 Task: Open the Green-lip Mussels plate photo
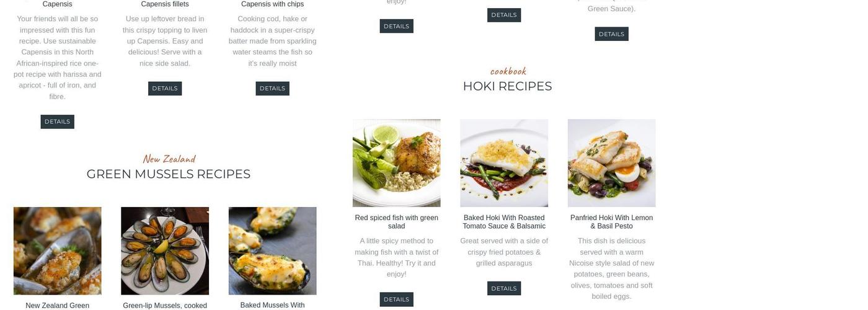[165, 251]
